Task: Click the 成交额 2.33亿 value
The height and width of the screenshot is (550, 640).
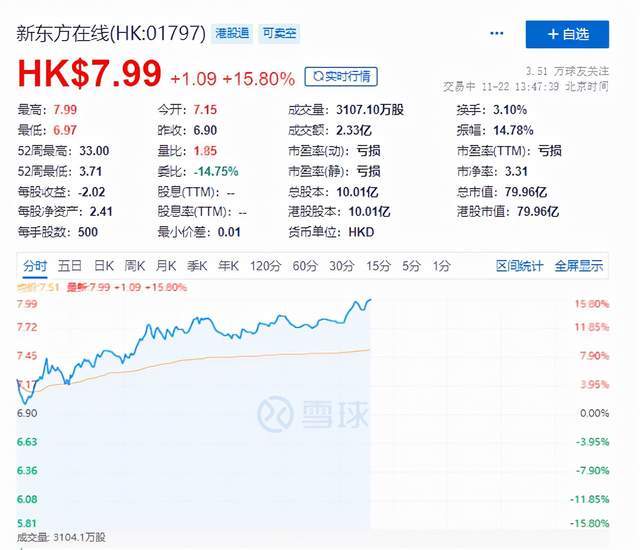Action: pyautogui.click(x=353, y=130)
